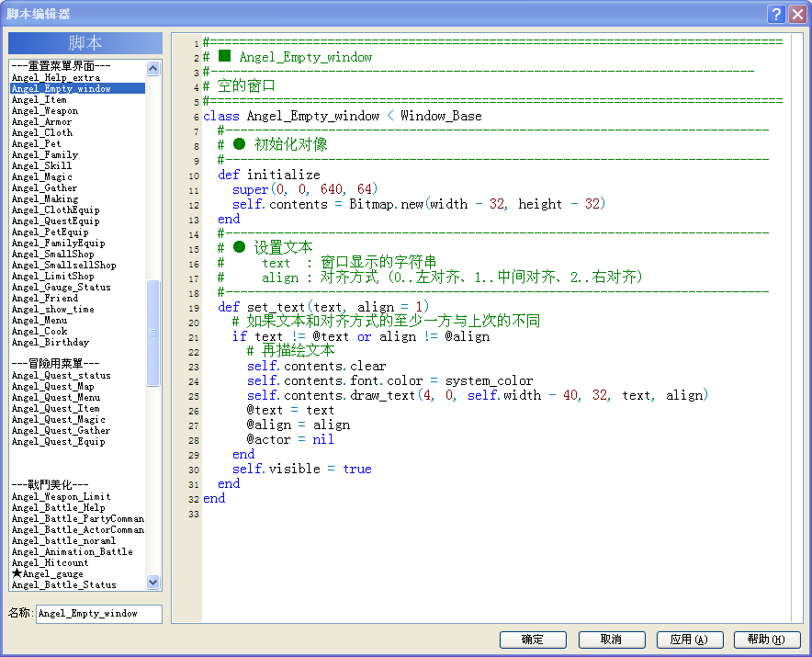Click the title bar question mark help icon
812x657 pixels.
(x=776, y=14)
